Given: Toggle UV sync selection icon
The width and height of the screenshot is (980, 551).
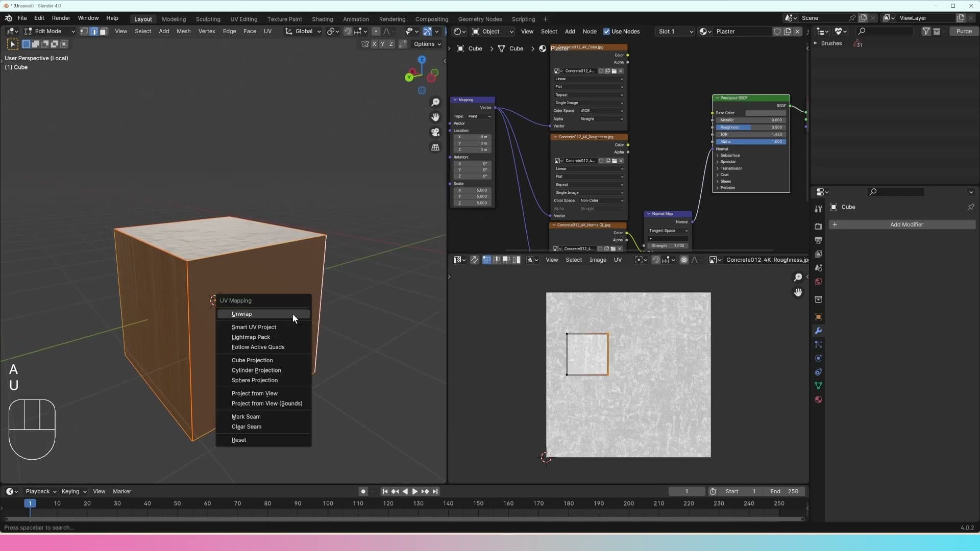Looking at the screenshot, I should (474, 260).
